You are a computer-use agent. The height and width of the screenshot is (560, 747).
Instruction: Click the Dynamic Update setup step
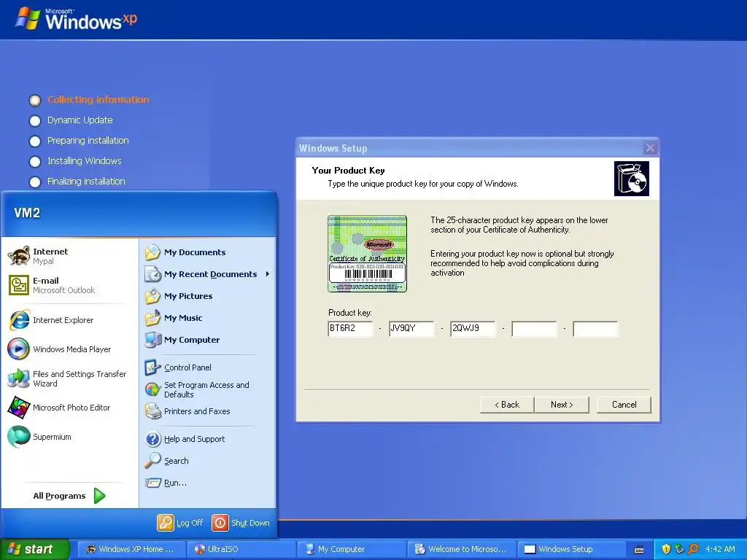point(71,120)
